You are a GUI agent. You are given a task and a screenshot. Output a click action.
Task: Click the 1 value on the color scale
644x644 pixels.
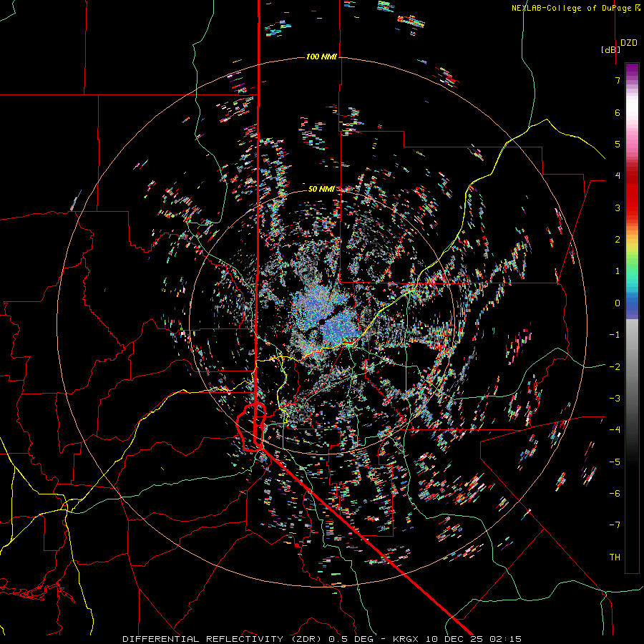pos(618,271)
